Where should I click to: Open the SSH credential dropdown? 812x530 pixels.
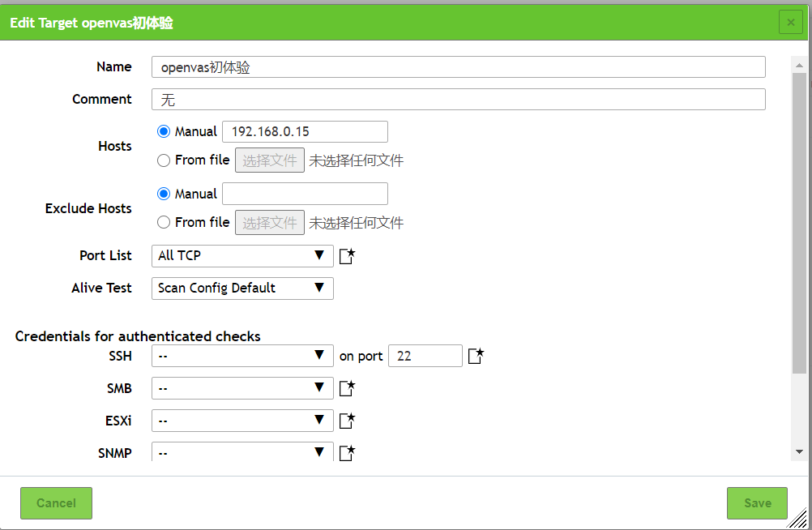tap(242, 356)
